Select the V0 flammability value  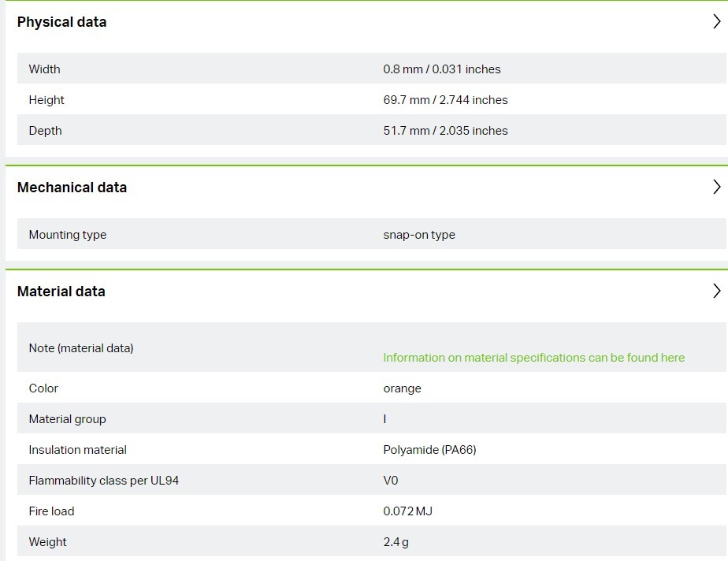pyautogui.click(x=391, y=481)
